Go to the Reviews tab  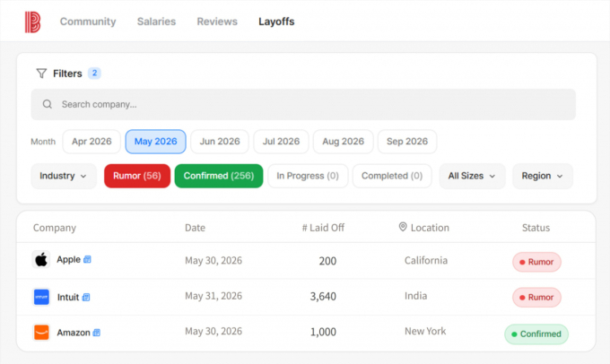[x=217, y=22]
